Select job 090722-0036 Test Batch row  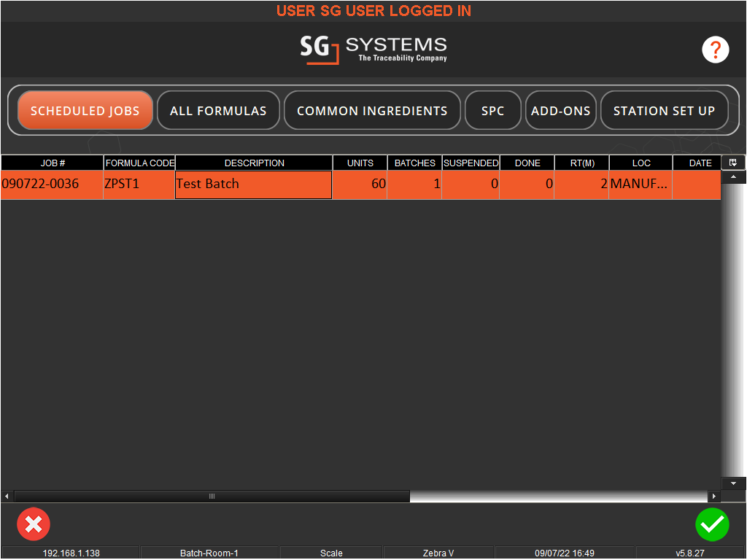pos(253,184)
